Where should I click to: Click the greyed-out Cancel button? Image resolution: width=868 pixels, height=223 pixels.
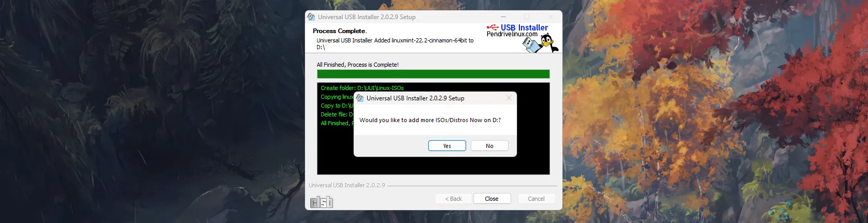536,199
